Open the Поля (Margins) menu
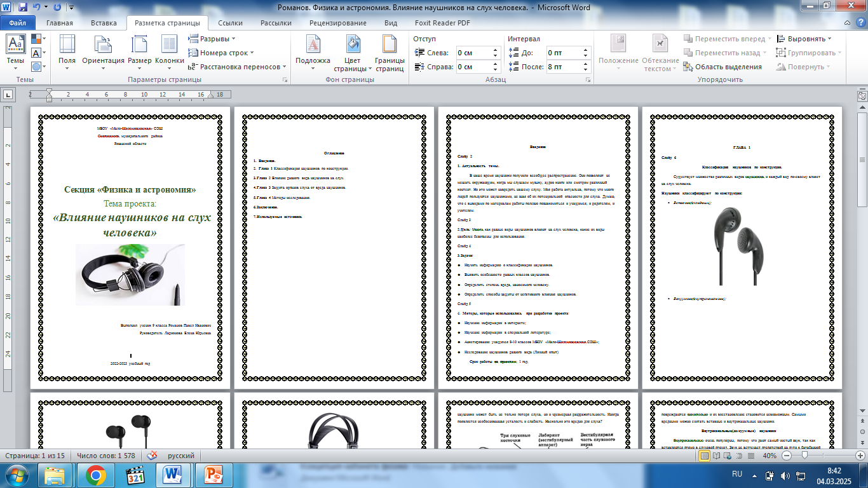Image resolution: width=868 pixels, height=488 pixels. (x=67, y=52)
